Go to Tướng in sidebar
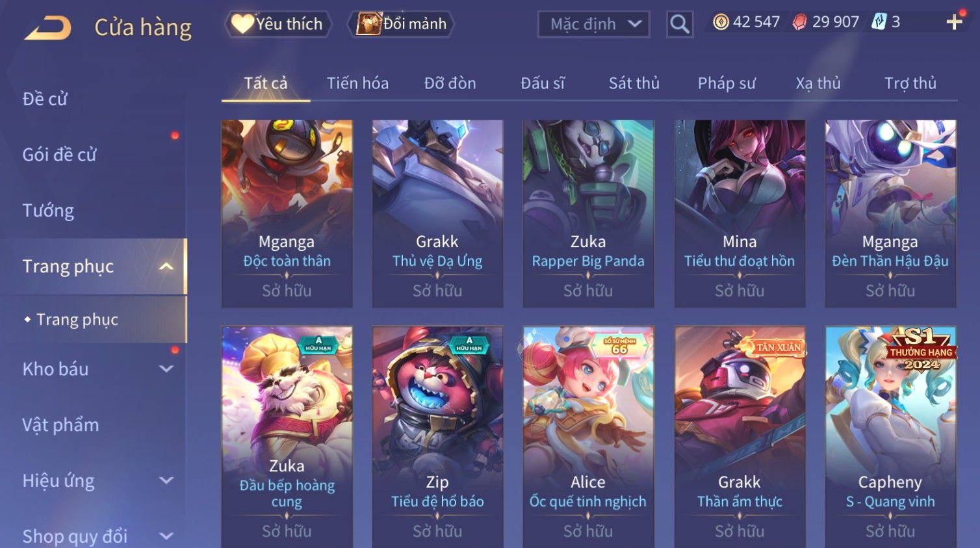The height and width of the screenshot is (548, 980). coord(48,211)
